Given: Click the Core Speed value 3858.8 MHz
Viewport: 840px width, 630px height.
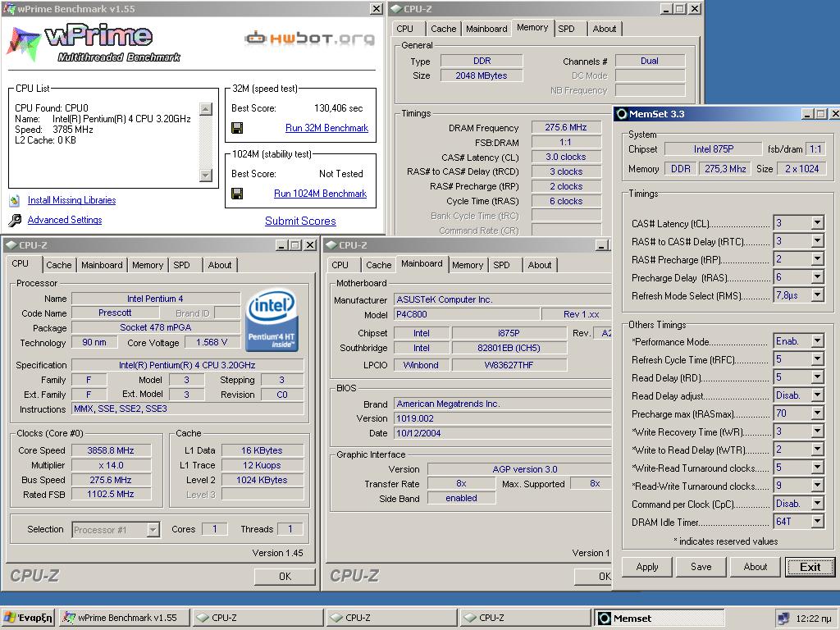Looking at the screenshot, I should pyautogui.click(x=111, y=450).
